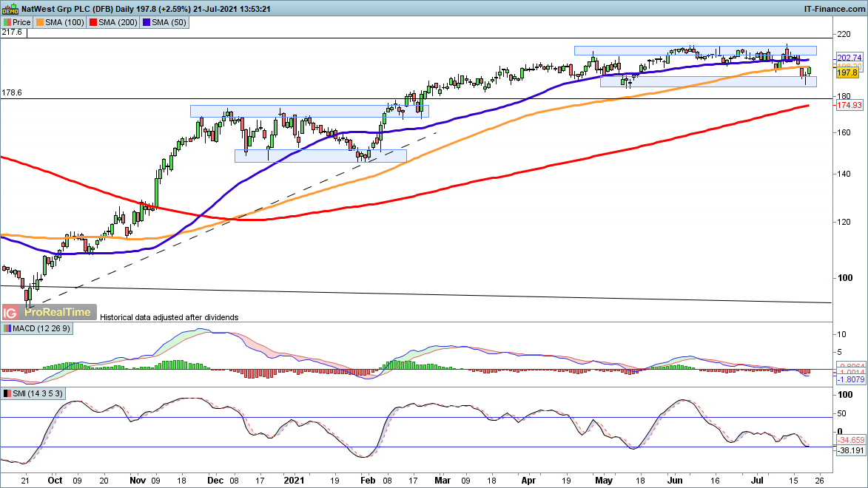Click the 174.93 SMA 200 value tag
Image resolution: width=868 pixels, height=488 pixels.
coord(850,105)
